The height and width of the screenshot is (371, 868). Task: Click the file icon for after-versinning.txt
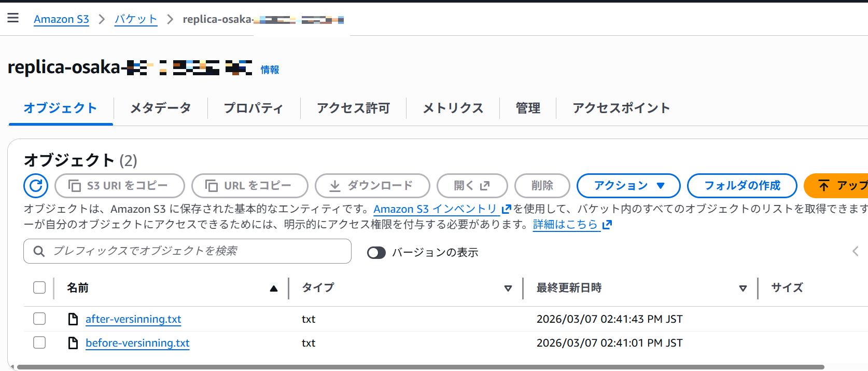pyautogui.click(x=73, y=319)
